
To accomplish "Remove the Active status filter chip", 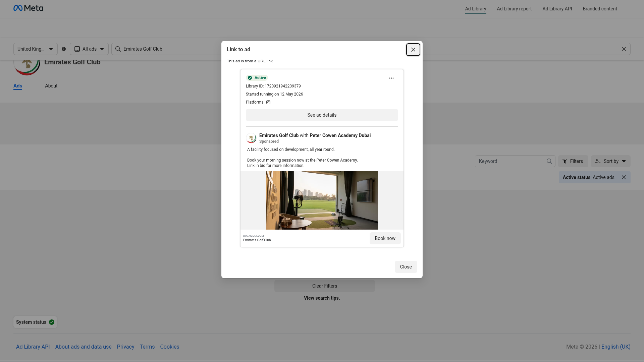I will coord(624,177).
